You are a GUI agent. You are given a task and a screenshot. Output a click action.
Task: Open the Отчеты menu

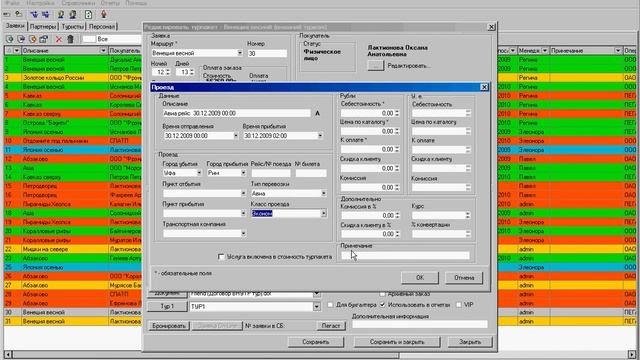(x=110, y=3)
